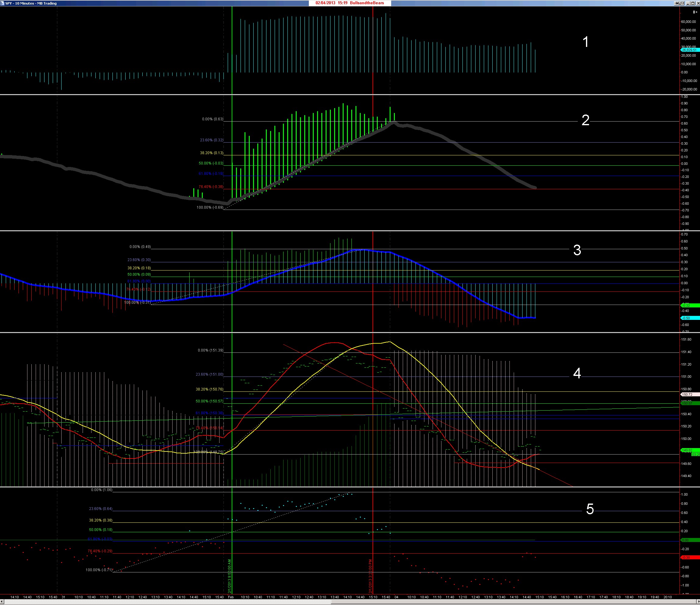Select the '38.20% (0.18)' Fibonacci label

(x=139, y=268)
